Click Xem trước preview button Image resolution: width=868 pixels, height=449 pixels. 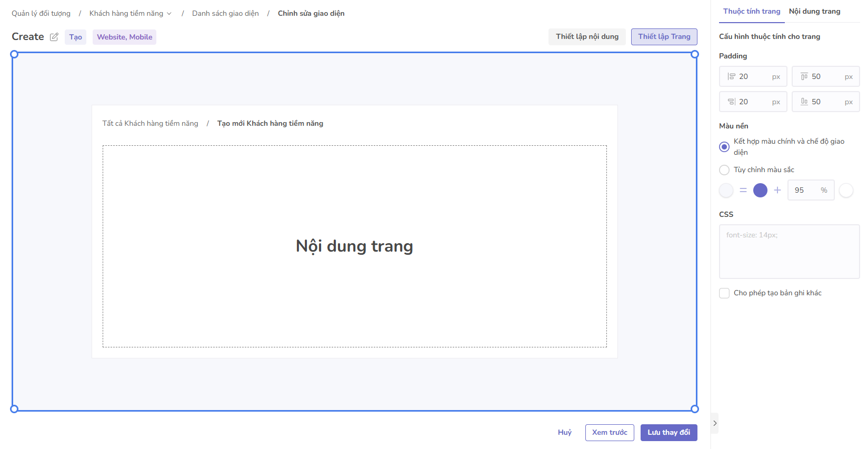610,432
